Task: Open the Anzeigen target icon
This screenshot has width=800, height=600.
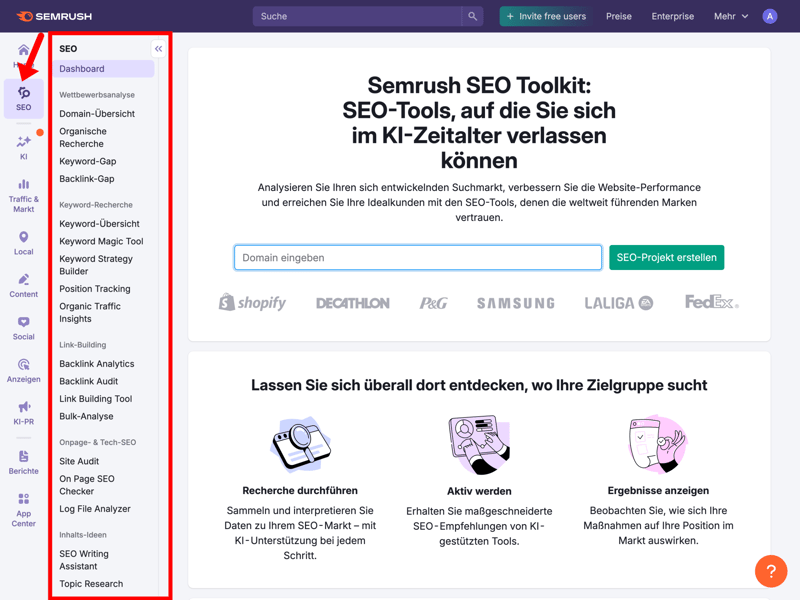Action: 23,364
